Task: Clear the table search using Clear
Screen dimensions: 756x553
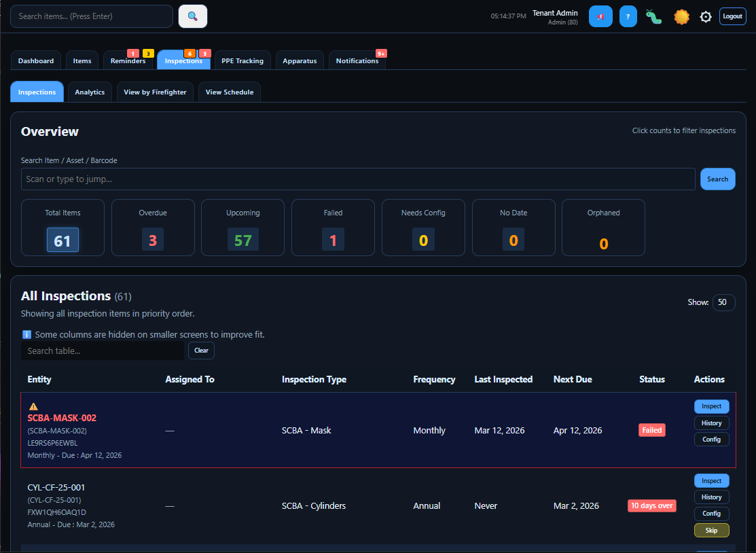Action: tap(201, 351)
